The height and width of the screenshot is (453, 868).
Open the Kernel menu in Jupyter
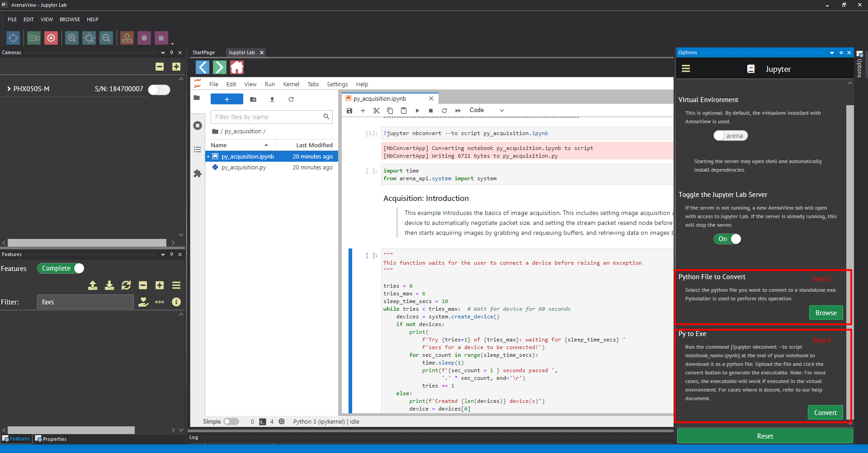(291, 84)
